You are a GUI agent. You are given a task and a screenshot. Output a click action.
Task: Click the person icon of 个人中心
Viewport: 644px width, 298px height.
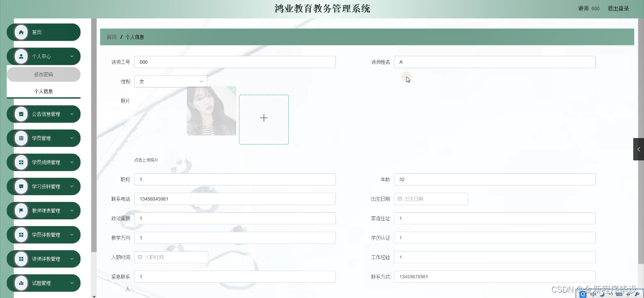point(21,56)
